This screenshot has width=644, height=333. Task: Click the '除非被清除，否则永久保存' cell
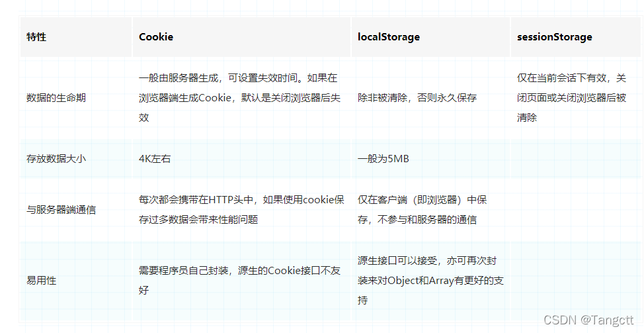click(x=430, y=98)
